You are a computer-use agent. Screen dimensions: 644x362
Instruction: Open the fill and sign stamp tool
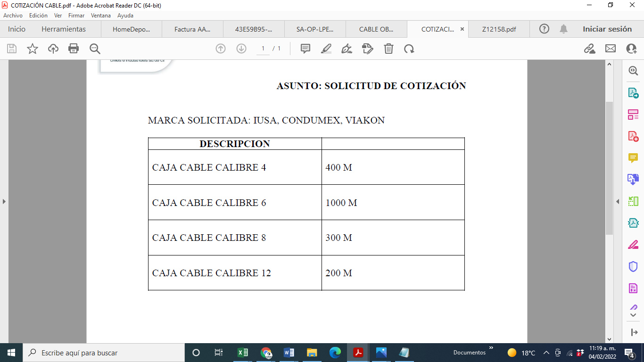pyautogui.click(x=368, y=49)
